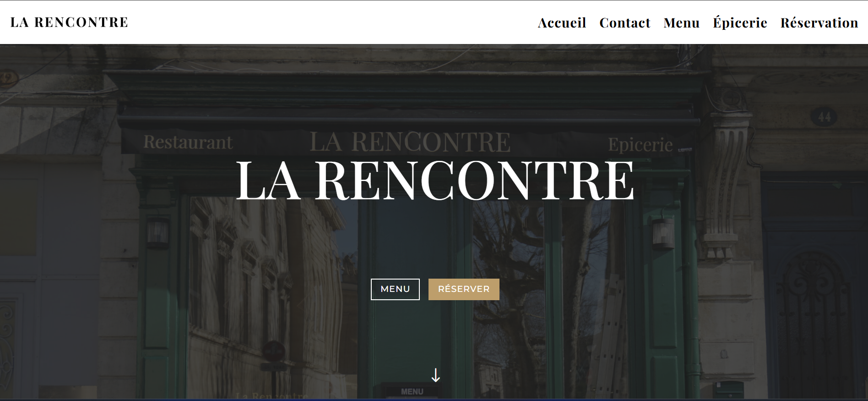The width and height of the screenshot is (868, 401).
Task: Select Menu in the top navigation
Action: pos(681,23)
